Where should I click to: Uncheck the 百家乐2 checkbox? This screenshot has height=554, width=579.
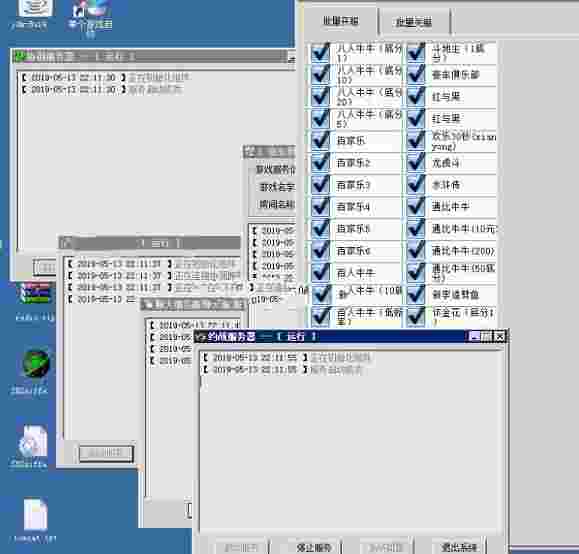[x=320, y=163]
